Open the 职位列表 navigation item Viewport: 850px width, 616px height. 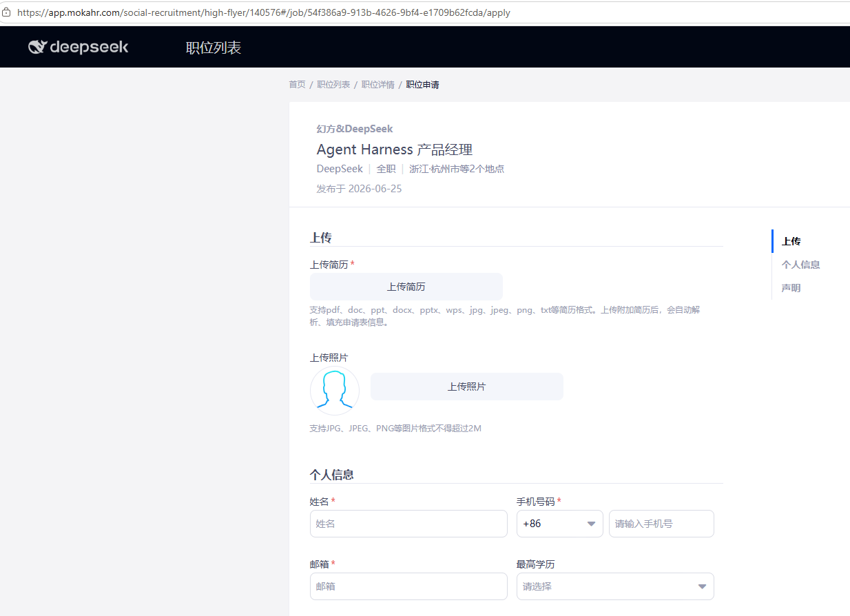(214, 48)
